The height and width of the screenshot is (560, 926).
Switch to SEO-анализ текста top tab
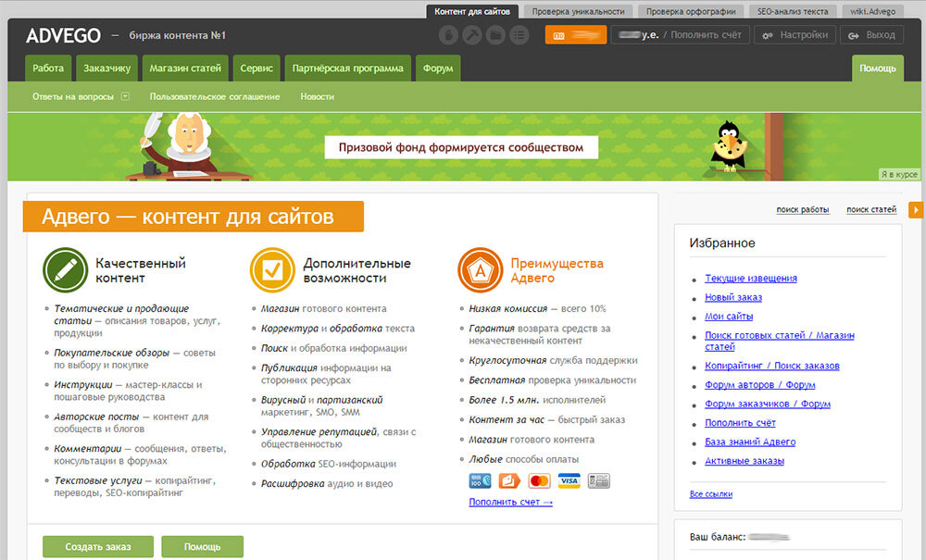(794, 11)
